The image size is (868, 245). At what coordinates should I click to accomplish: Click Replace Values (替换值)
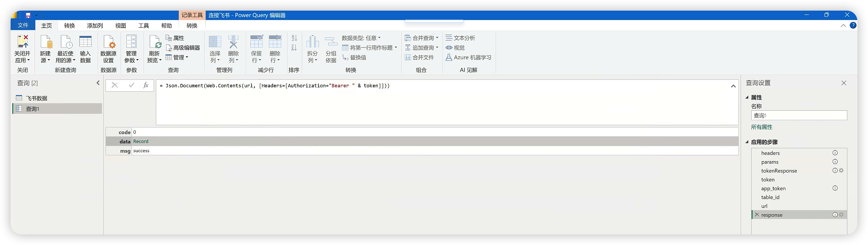pyautogui.click(x=354, y=57)
